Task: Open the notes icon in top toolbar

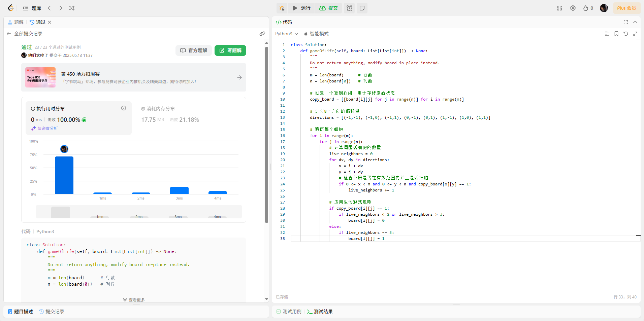Action: (x=362, y=8)
